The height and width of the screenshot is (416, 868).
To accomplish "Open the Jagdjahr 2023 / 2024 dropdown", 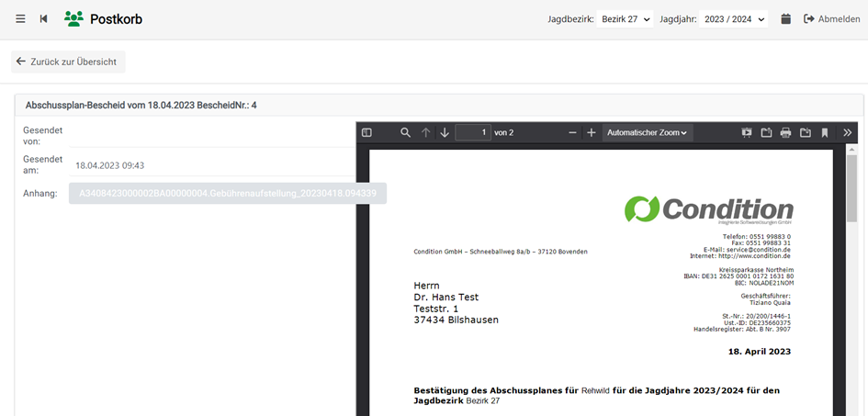I will [733, 18].
